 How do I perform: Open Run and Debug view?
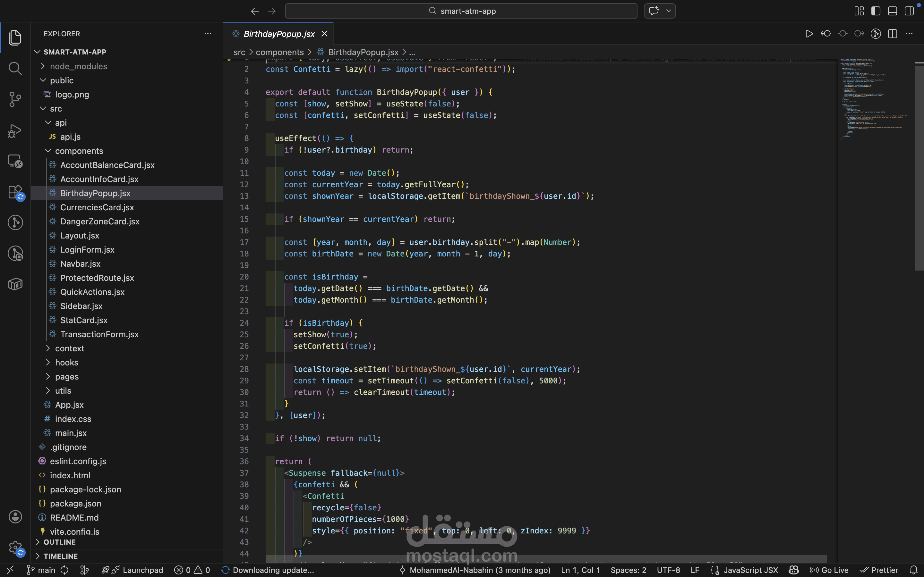[x=15, y=130]
